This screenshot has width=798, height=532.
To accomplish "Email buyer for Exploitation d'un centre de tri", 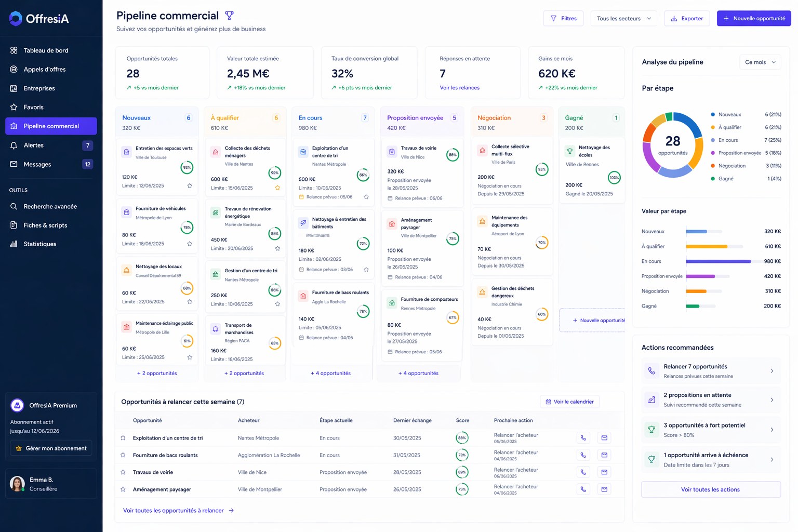I will (604, 438).
